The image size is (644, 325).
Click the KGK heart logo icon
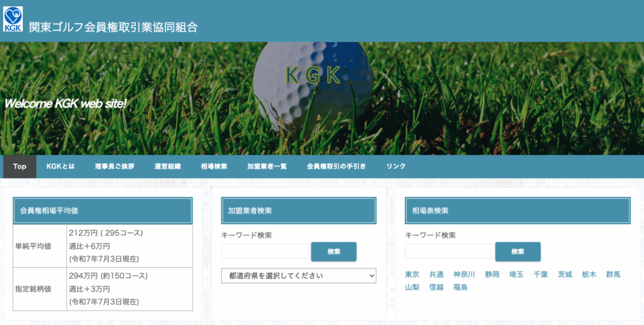[x=13, y=19]
